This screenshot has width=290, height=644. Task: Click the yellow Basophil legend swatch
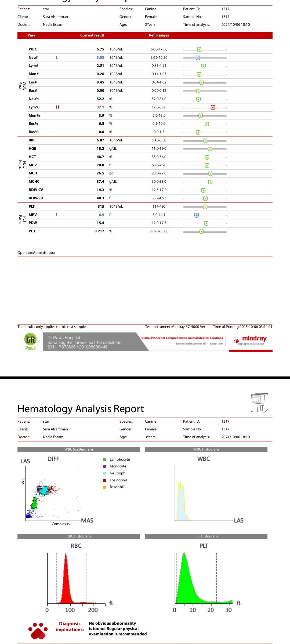pyautogui.click(x=105, y=487)
